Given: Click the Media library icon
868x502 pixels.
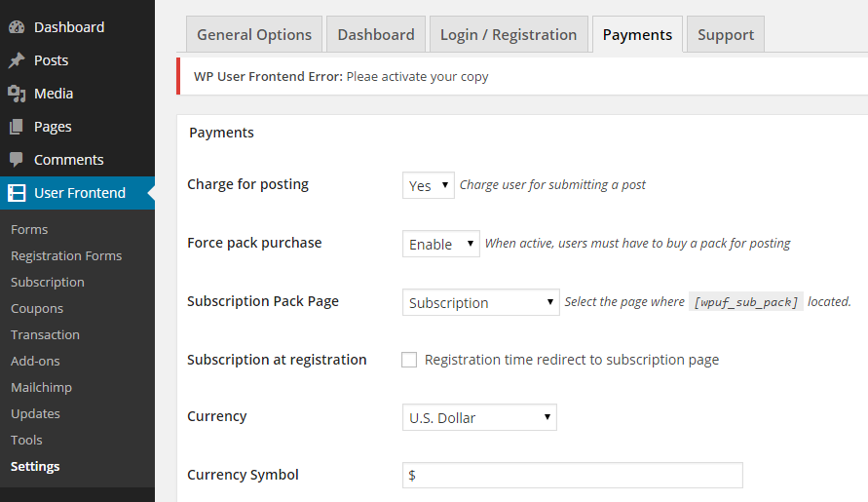Looking at the screenshot, I should [x=17, y=94].
